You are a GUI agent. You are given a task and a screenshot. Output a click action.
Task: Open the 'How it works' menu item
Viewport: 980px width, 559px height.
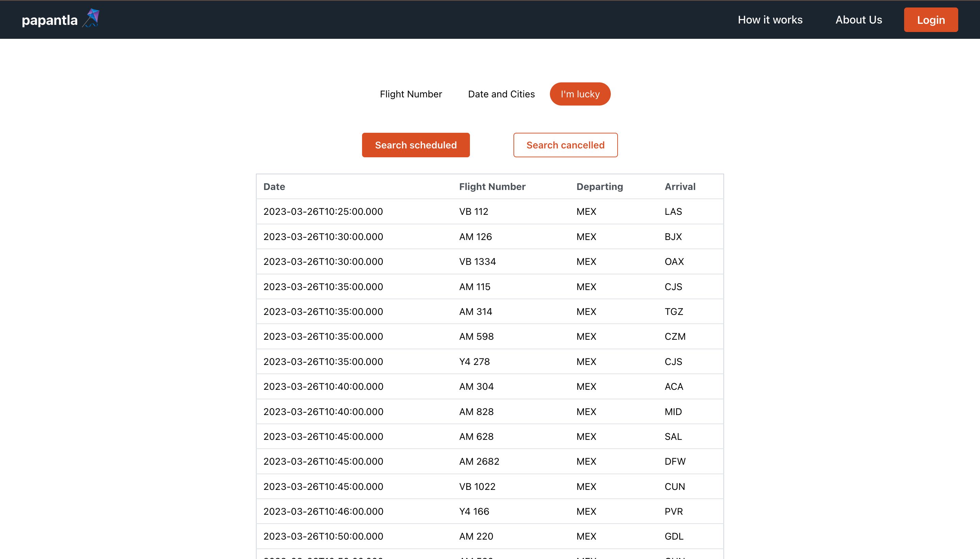tap(770, 19)
